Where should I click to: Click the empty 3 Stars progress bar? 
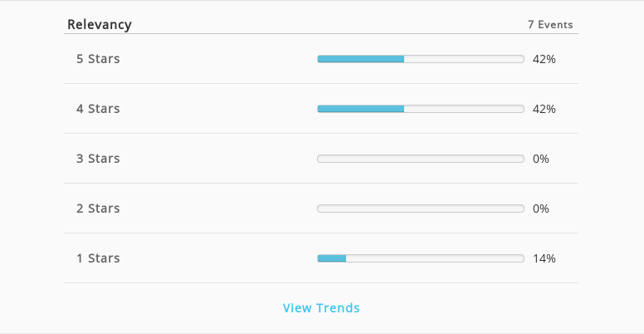(421, 159)
